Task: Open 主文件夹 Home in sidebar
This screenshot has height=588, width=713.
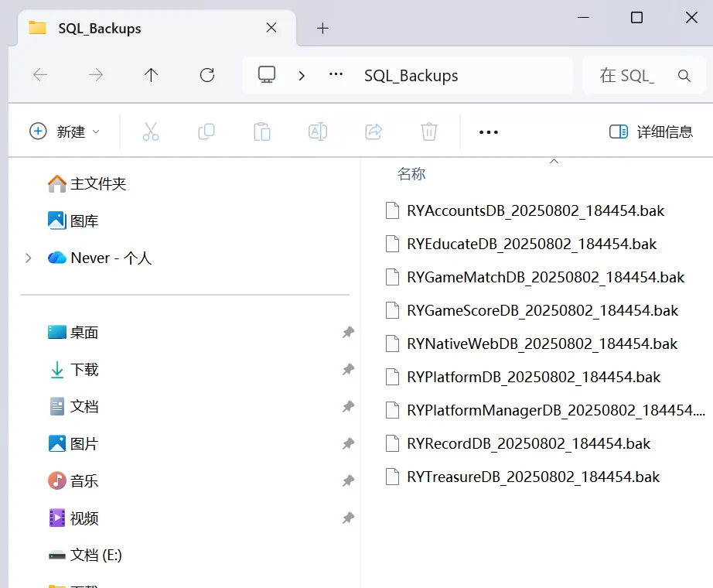Action: (x=87, y=184)
